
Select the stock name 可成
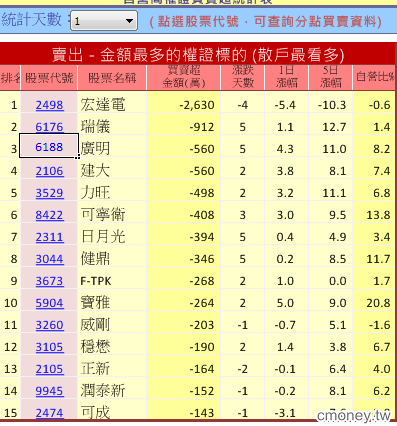click(95, 413)
